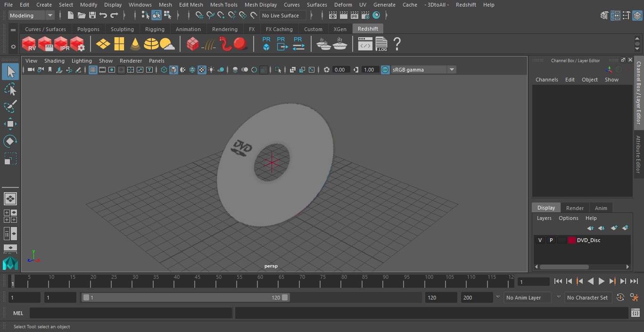Image resolution: width=644 pixels, height=332 pixels.
Task: Open Redshift help question mark icon
Action: coord(397,44)
